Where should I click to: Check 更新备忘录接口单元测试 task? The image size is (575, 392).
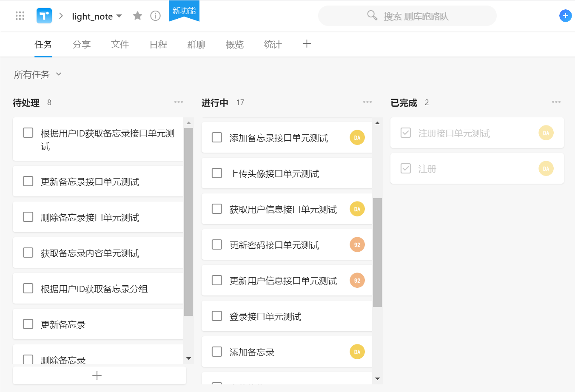pos(28,181)
